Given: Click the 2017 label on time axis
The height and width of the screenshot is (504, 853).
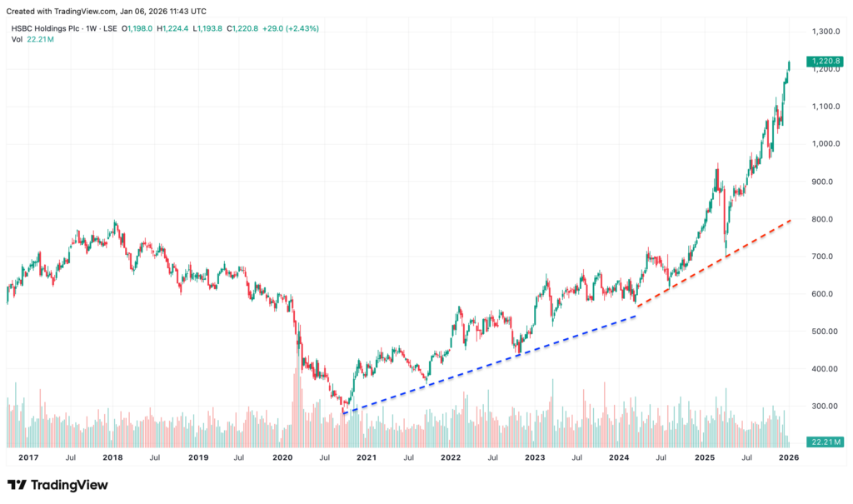Looking at the screenshot, I should [x=28, y=457].
